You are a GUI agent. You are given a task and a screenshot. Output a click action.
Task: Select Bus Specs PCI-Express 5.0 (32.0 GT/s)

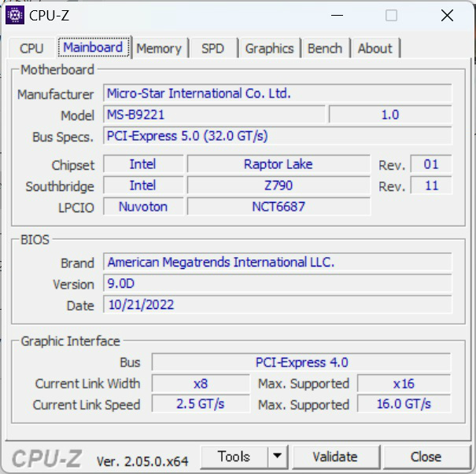(x=278, y=136)
